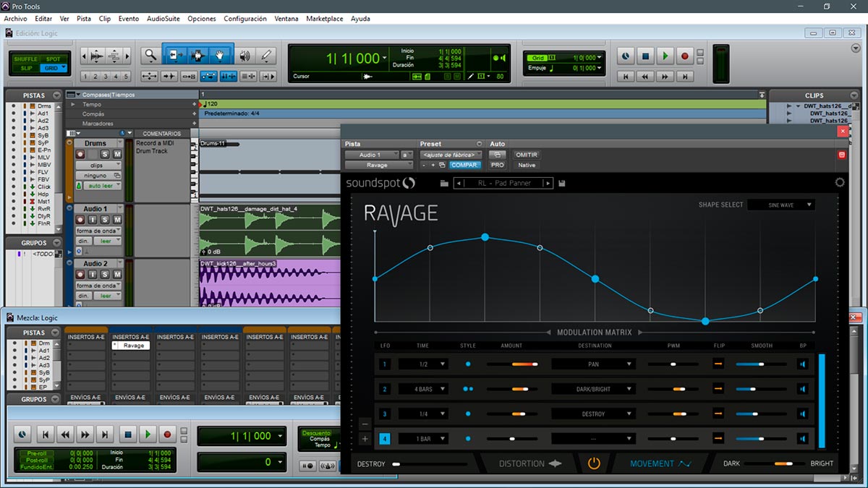Click Ravage insert slot in Mix window
868x488 pixels.
[x=130, y=346]
